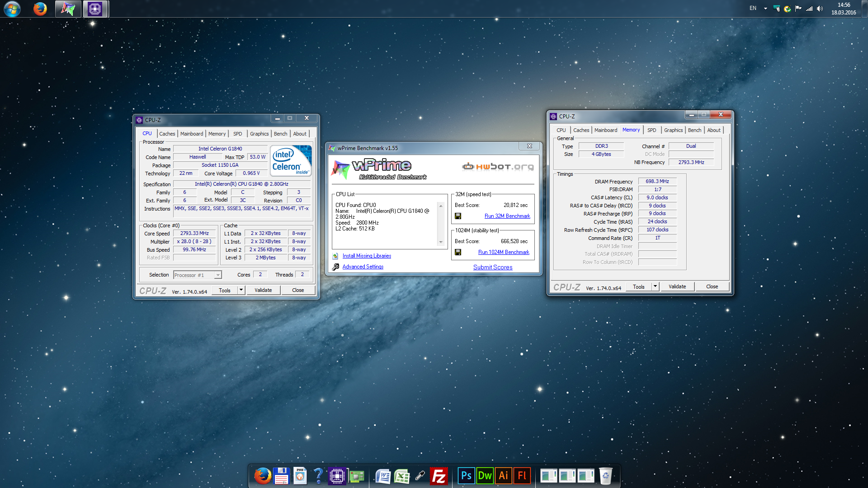The image size is (868, 488).
Task: Open the About tab in right CPU-Z window
Action: coord(714,130)
